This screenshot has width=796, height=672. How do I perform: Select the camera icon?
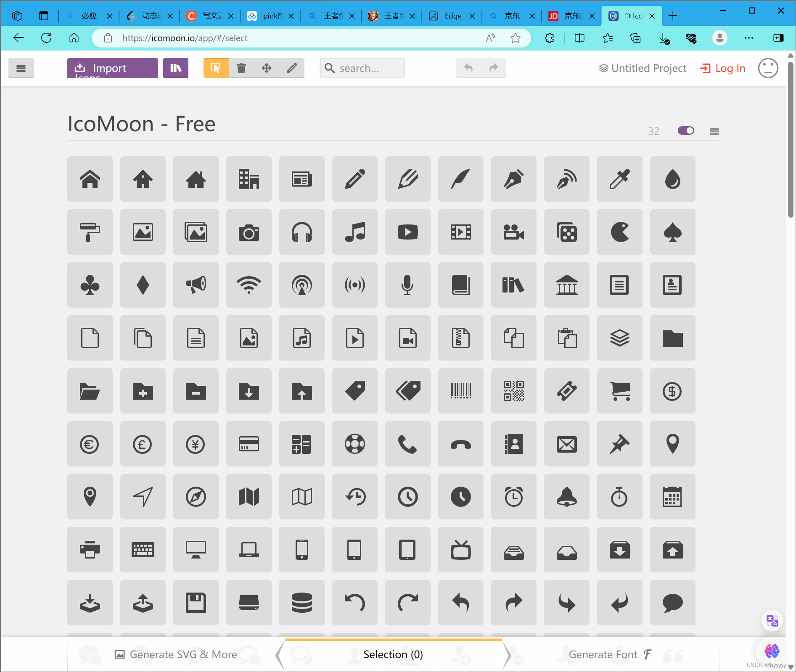click(x=249, y=232)
